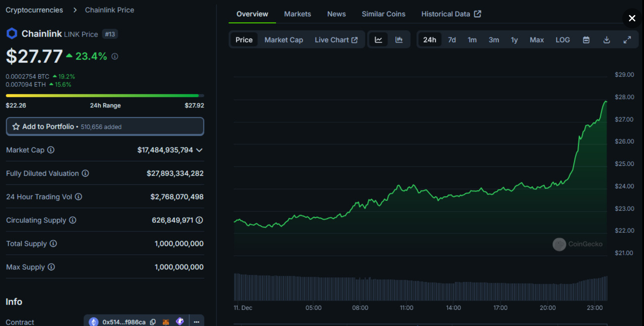The height and width of the screenshot is (326, 644).
Task: Click the $2,768,070,498 trading volume value
Action: point(177,197)
